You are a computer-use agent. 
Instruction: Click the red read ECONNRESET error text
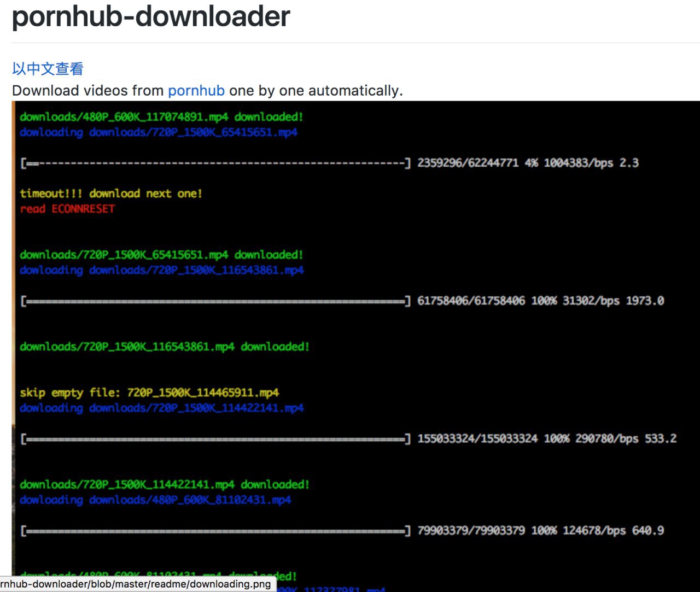[67, 209]
